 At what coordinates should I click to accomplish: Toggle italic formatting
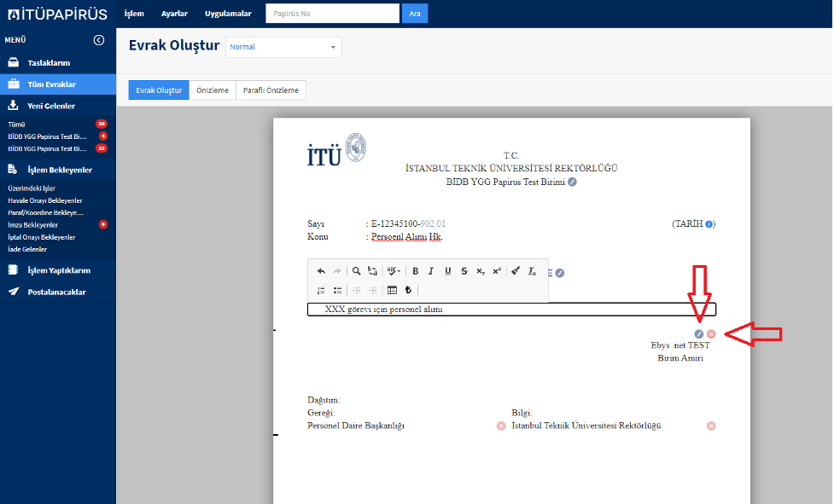tap(431, 271)
